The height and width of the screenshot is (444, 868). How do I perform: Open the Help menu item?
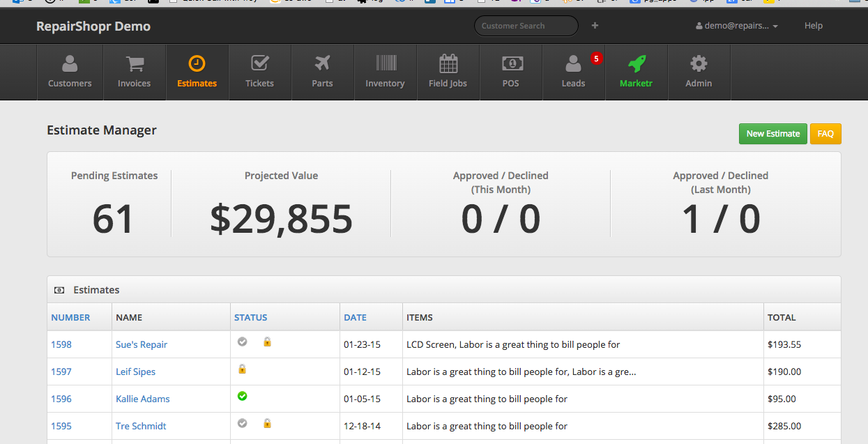click(x=813, y=26)
